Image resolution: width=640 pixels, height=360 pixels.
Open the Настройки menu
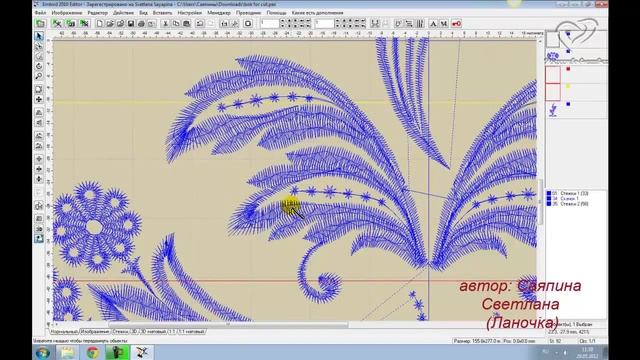[189, 13]
